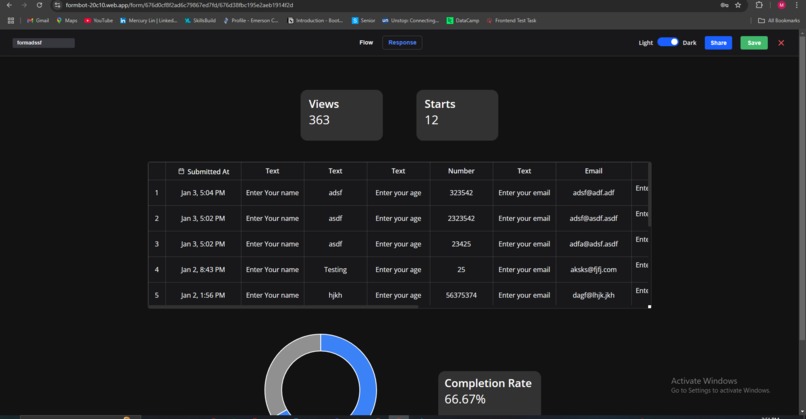The width and height of the screenshot is (806, 419).
Task: Open the Mercury Lin LinkedIn bookmark
Action: [x=148, y=21]
